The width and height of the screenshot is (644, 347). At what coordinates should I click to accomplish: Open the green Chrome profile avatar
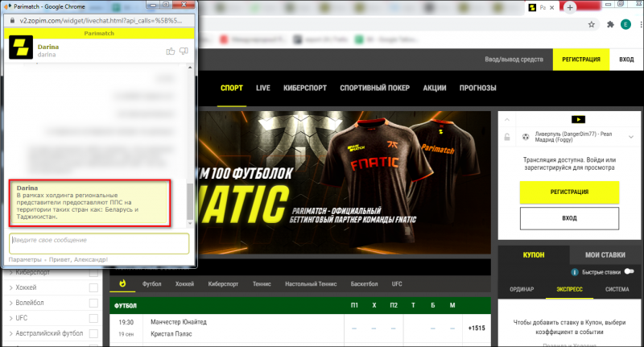[625, 25]
